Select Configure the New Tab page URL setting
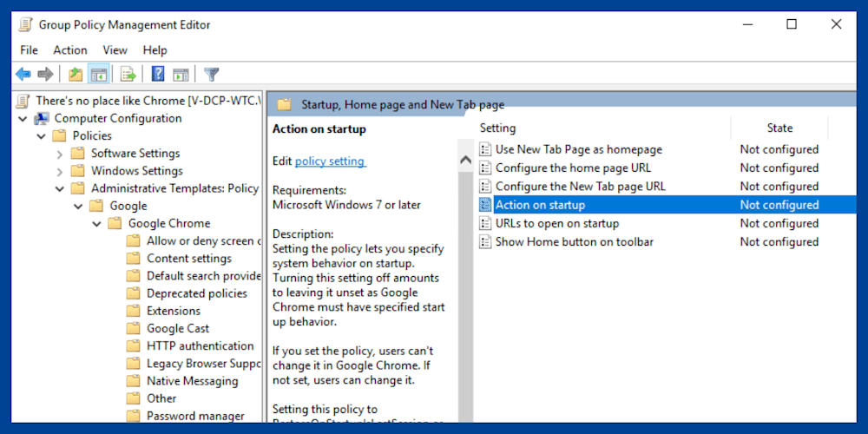The width and height of the screenshot is (868, 434). 580,187
